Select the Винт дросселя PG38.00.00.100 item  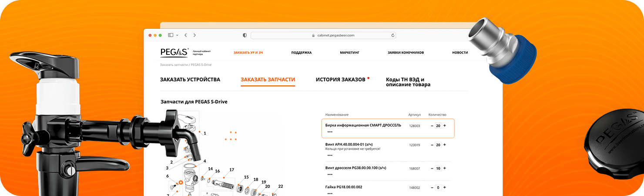pyautogui.click(x=356, y=168)
